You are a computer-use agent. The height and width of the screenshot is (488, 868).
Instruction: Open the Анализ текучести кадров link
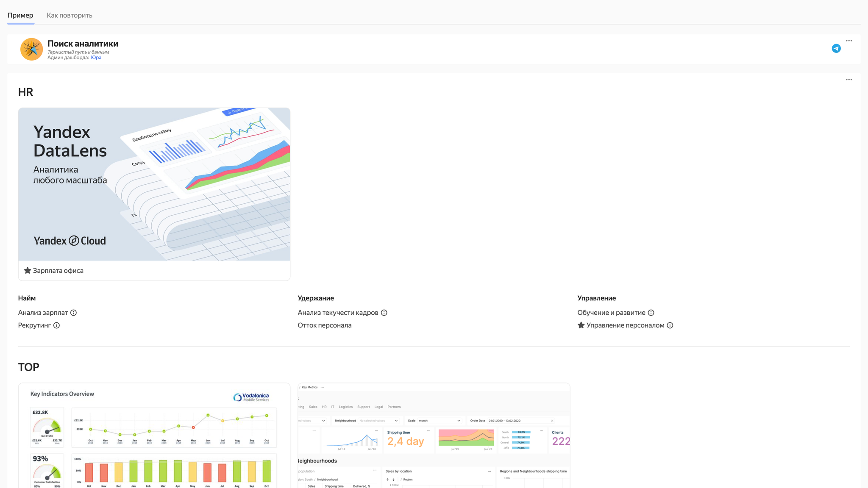338,313
